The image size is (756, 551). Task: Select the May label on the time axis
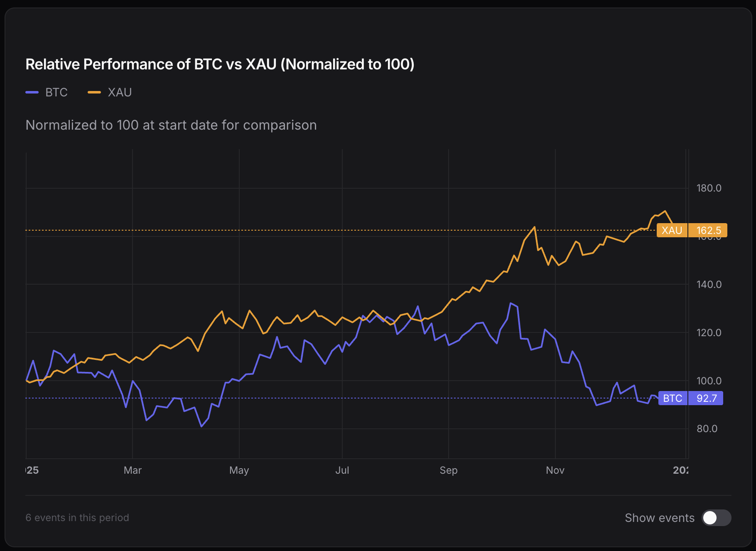coord(239,470)
